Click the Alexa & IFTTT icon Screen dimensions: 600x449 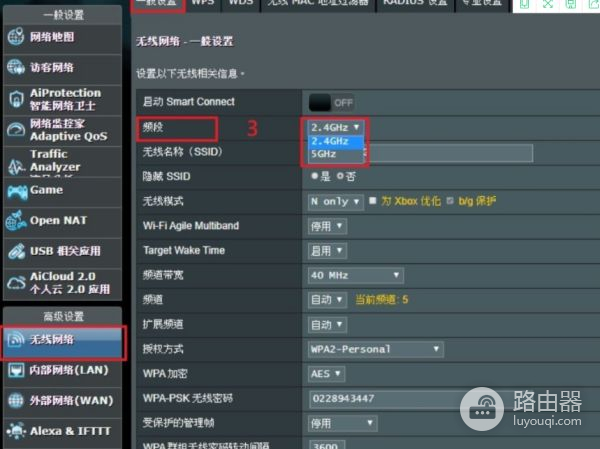coord(16,431)
